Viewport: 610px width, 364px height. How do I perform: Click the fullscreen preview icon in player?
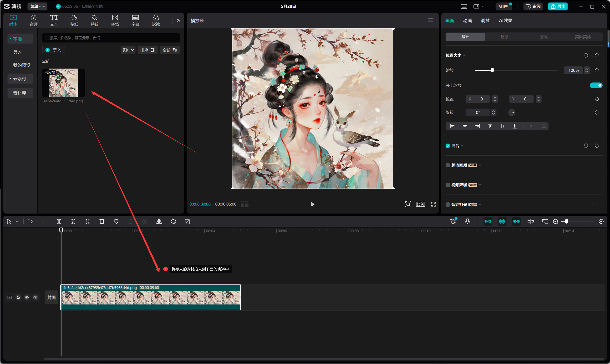coord(433,204)
